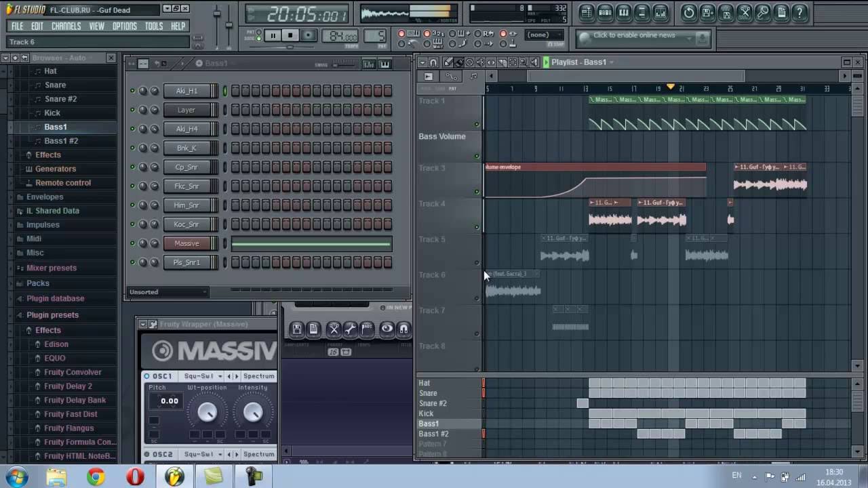Open the help question mark icon
The image size is (868, 488).
(800, 13)
